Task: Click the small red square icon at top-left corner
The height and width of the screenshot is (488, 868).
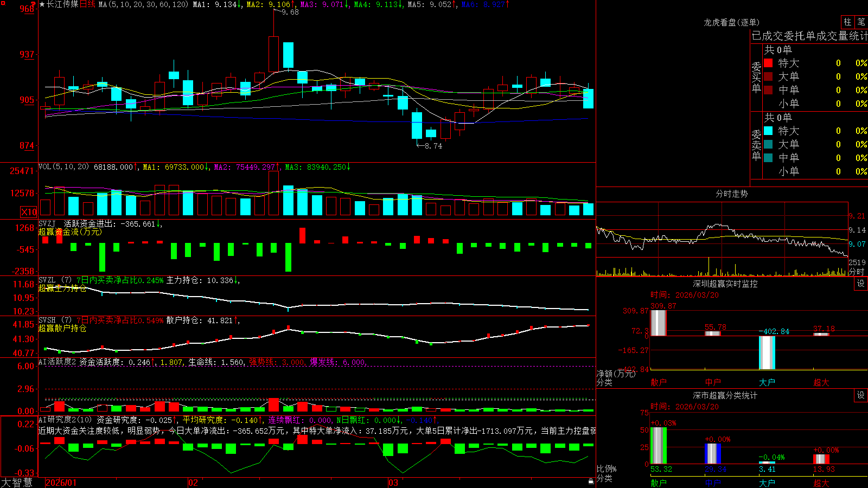Action: point(2,2)
